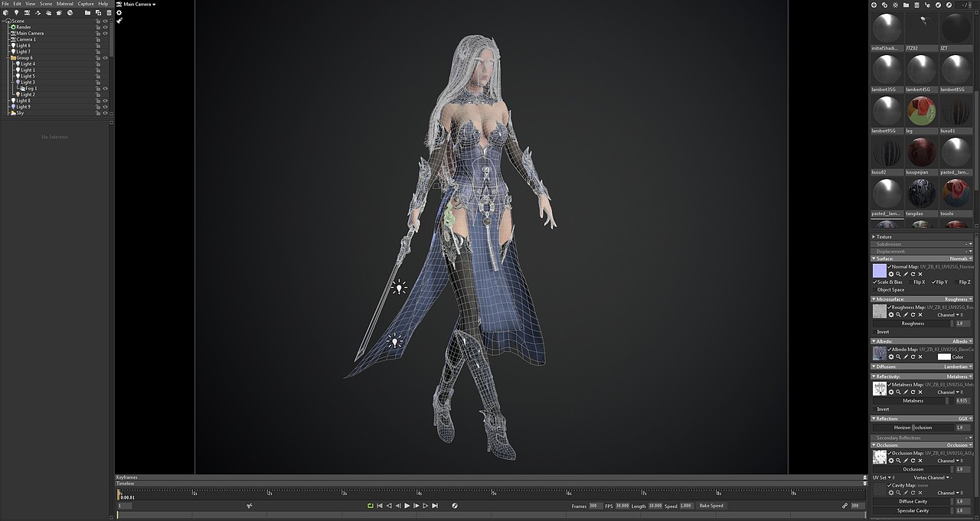The height and width of the screenshot is (521, 980).
Task: Click the round icon right of the play controls
Action: click(455, 506)
